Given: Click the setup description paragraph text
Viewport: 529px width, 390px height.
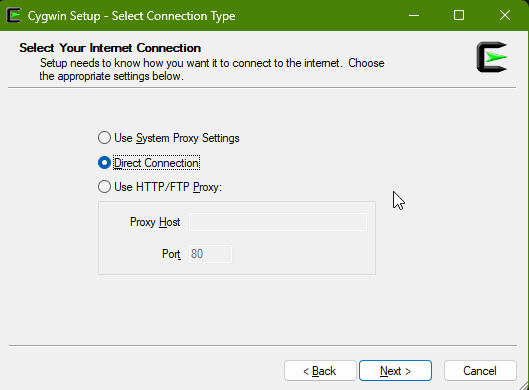Looking at the screenshot, I should click(x=212, y=69).
